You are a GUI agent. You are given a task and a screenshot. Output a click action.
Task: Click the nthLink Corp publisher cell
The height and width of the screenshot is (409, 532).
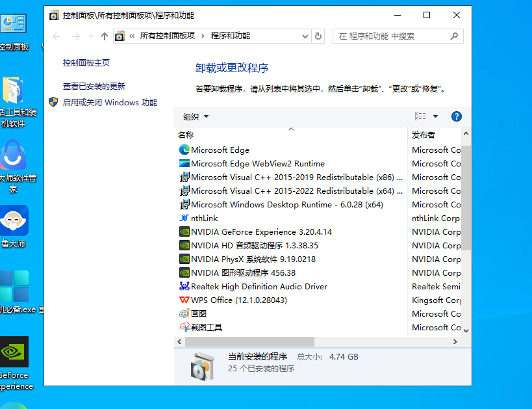(x=436, y=218)
